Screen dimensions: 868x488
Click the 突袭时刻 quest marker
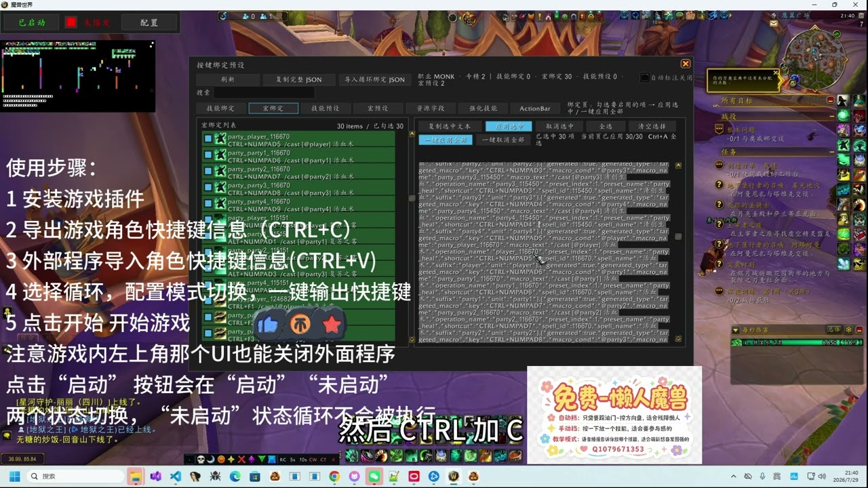click(719, 265)
